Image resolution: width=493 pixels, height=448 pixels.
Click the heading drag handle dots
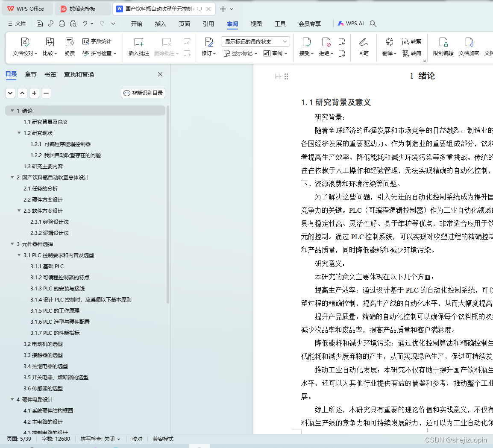286,76
